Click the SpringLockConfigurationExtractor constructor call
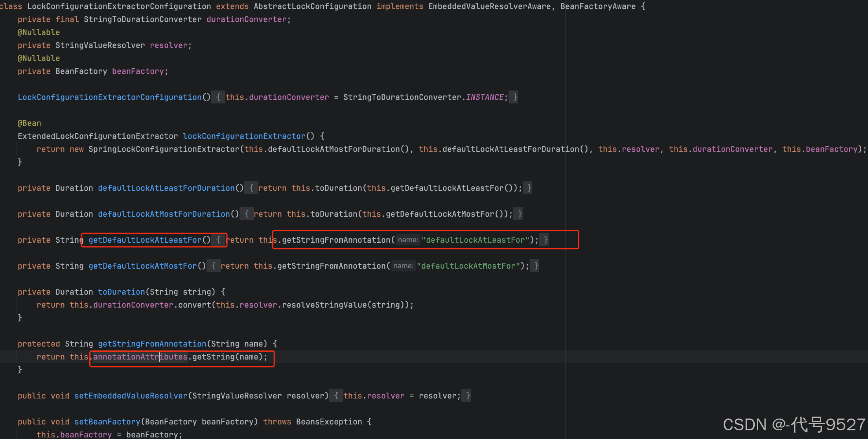The width and height of the screenshot is (868, 439). point(164,149)
